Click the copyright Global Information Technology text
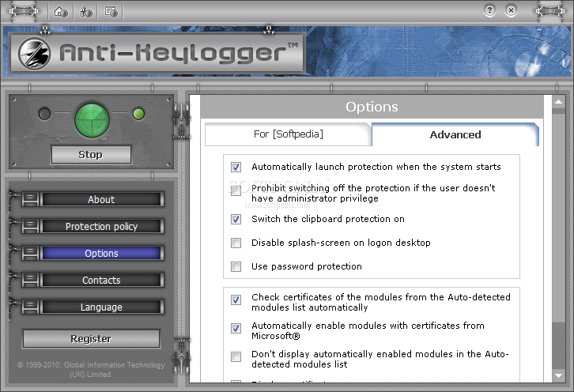Image resolution: width=574 pixels, height=392 pixels. tap(91, 369)
